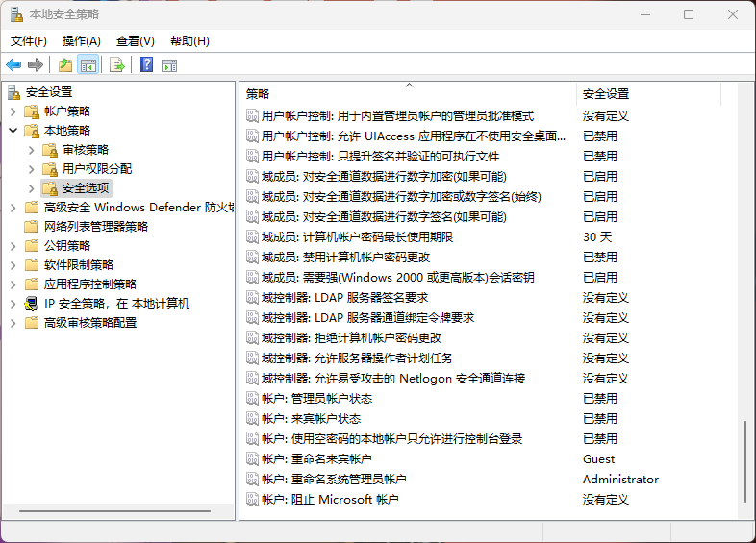Viewport: 756px width, 543px height.
Task: Click the policy icon beside 域控制器: LDAP 服务器签名要求
Action: (x=252, y=297)
